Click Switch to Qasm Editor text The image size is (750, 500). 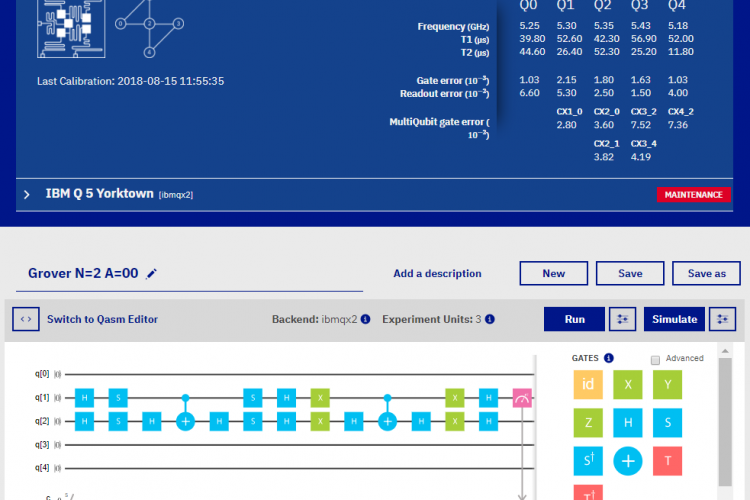(102, 319)
